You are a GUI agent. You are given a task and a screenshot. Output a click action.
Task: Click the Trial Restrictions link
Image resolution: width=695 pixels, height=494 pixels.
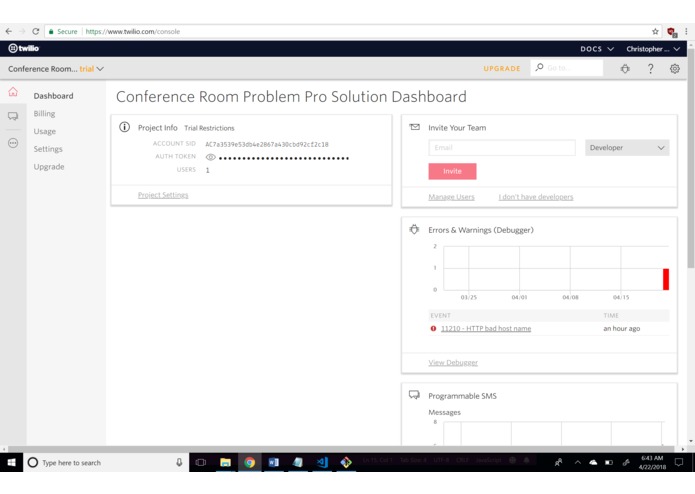point(209,128)
